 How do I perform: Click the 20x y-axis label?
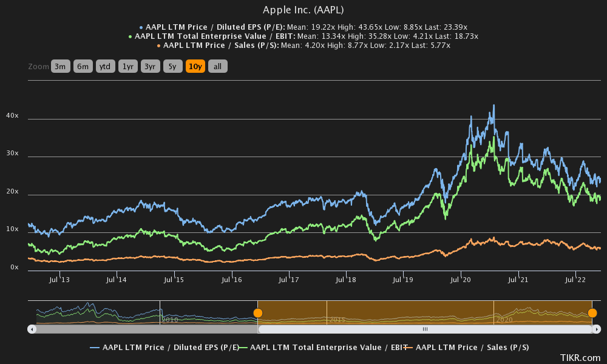[12, 192]
